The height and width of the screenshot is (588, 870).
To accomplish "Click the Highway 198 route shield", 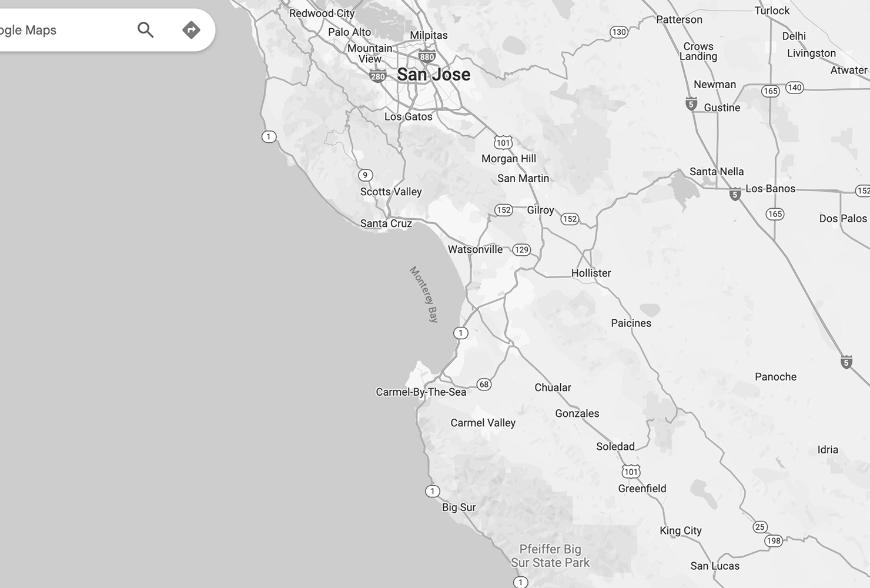I will coord(774,541).
